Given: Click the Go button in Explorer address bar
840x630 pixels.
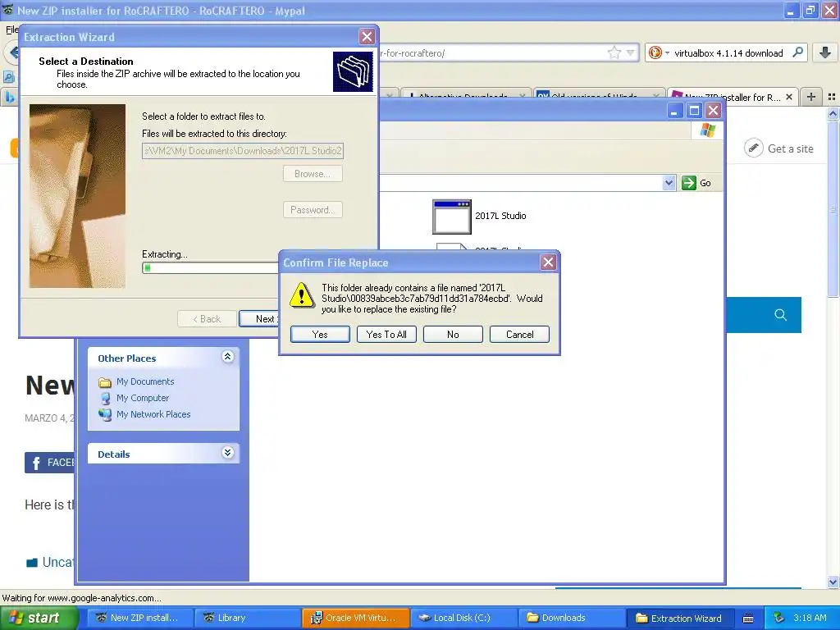Looking at the screenshot, I should pos(696,183).
